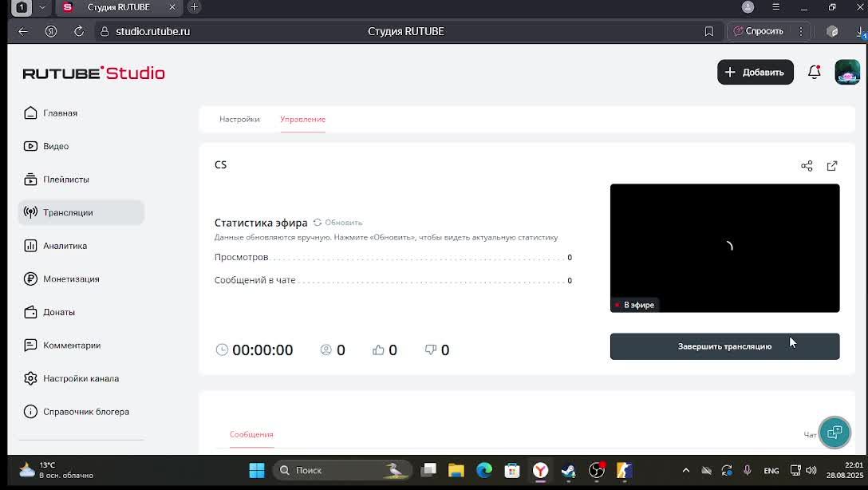This screenshot has width=868, height=490.
Task: Open the Yandex home button
Action: (51, 32)
